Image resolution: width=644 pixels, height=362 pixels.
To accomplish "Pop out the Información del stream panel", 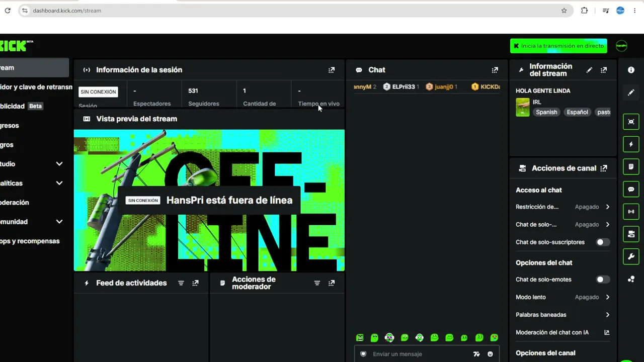I will [604, 70].
